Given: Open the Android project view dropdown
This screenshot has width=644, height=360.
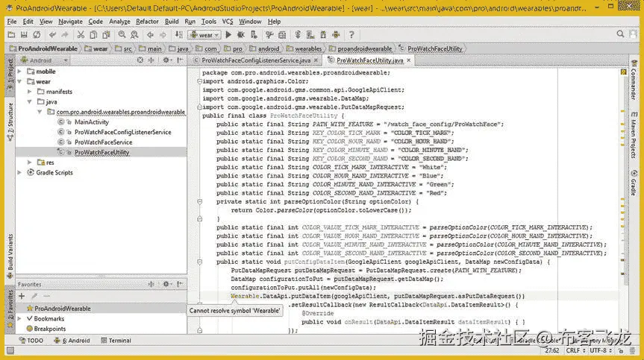Looking at the screenshot, I should tap(44, 60).
